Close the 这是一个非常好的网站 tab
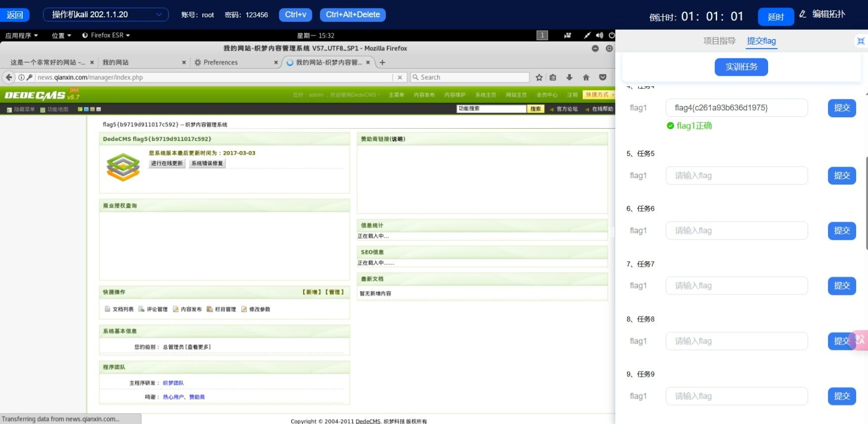Viewport: 868px width, 424px height. tap(92, 62)
